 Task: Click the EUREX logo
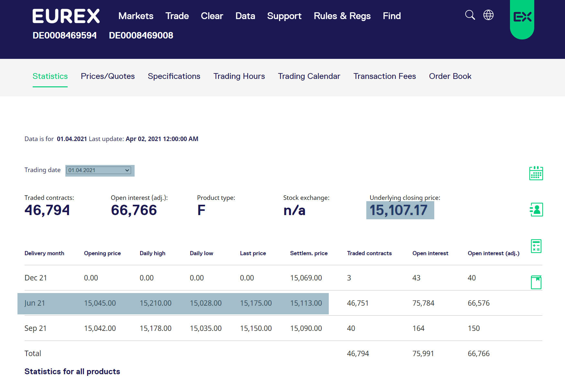[66, 16]
